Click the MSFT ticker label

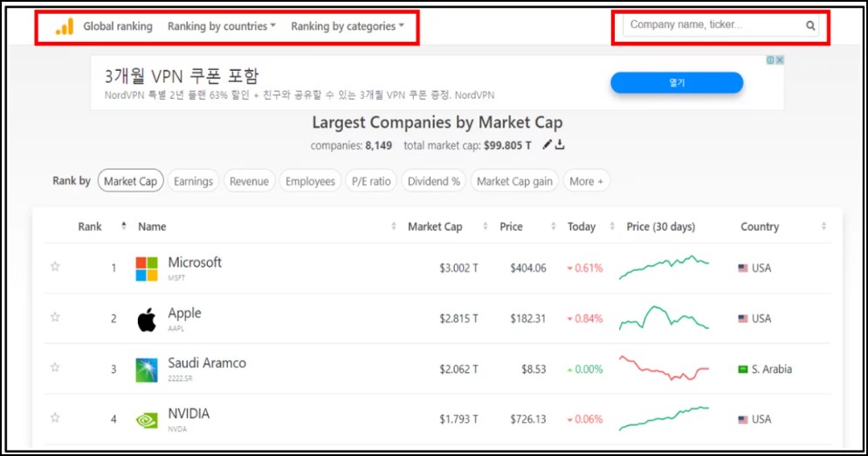click(176, 278)
